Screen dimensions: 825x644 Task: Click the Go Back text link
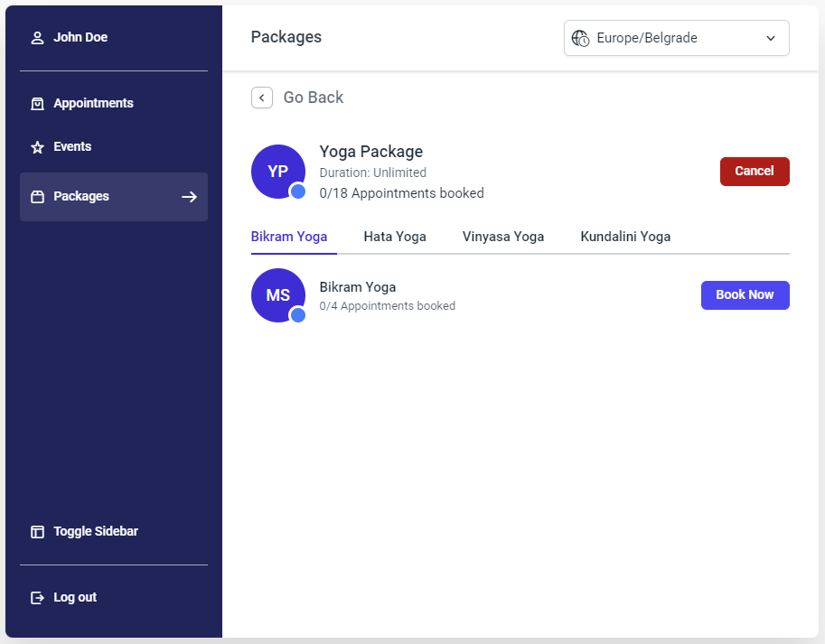tap(314, 98)
